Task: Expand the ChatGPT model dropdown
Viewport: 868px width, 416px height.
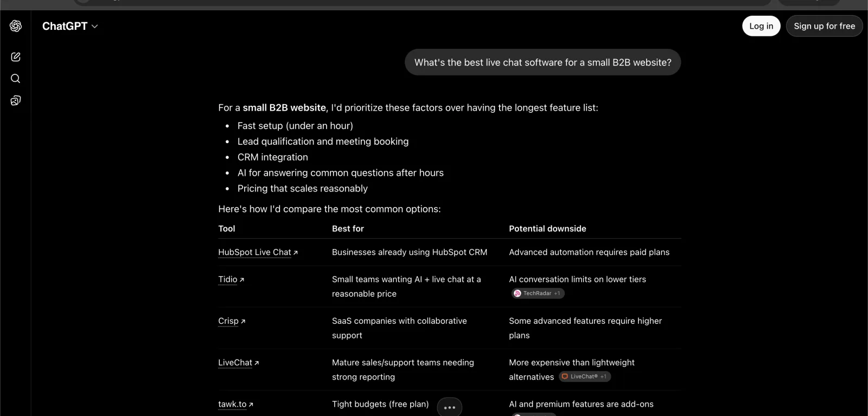Action: tap(70, 26)
